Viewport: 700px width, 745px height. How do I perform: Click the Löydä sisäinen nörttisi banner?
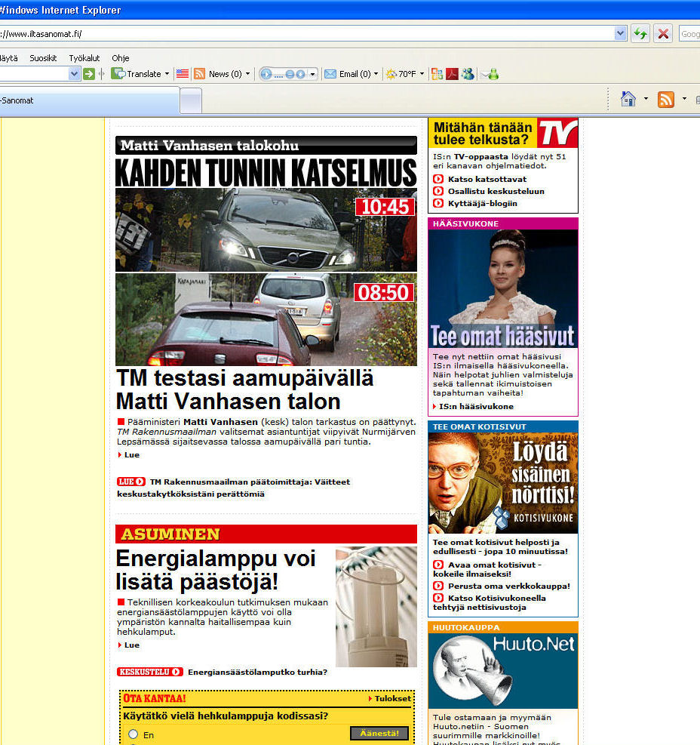point(503,483)
